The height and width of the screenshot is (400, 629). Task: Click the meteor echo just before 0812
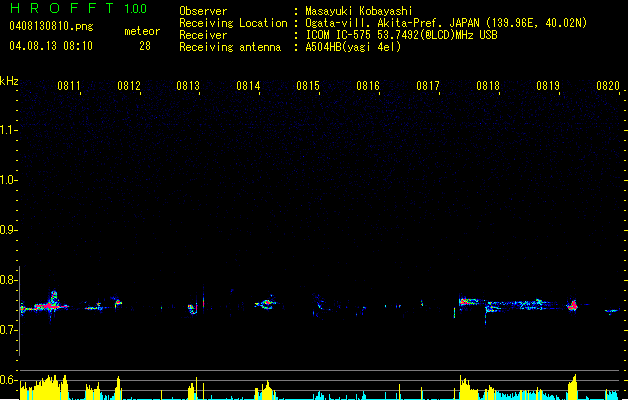[117, 303]
